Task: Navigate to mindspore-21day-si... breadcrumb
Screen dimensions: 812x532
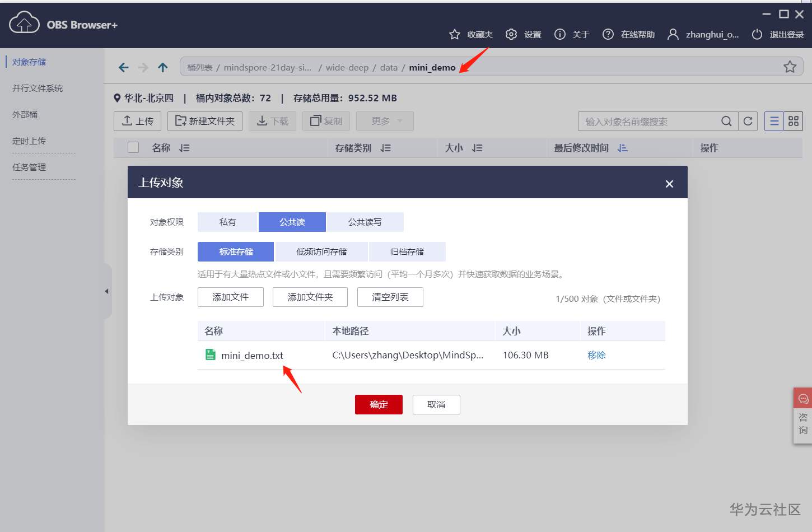Action: tap(268, 67)
